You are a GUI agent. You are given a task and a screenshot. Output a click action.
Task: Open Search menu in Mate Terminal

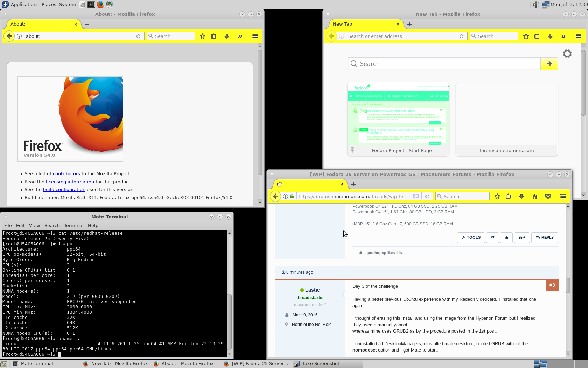(52, 225)
